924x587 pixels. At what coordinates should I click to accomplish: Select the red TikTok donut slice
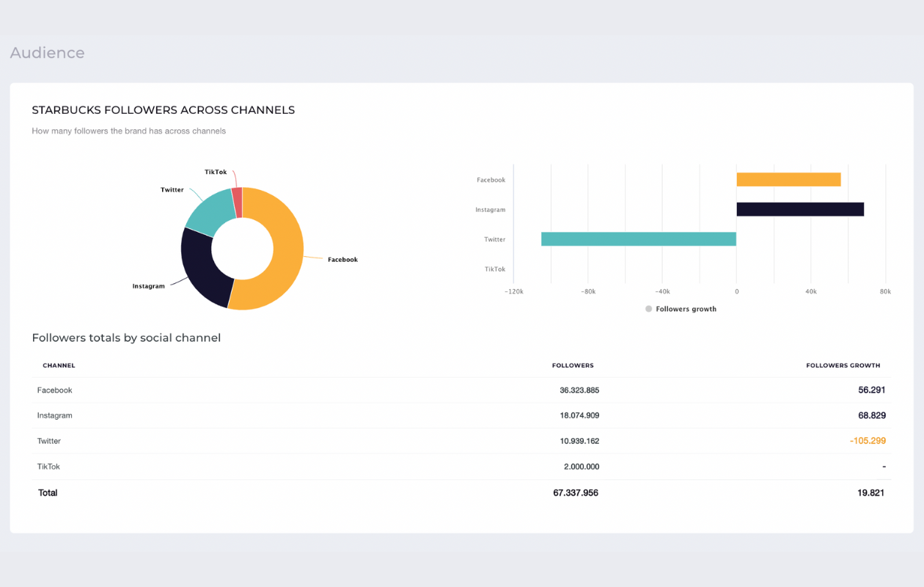click(237, 202)
